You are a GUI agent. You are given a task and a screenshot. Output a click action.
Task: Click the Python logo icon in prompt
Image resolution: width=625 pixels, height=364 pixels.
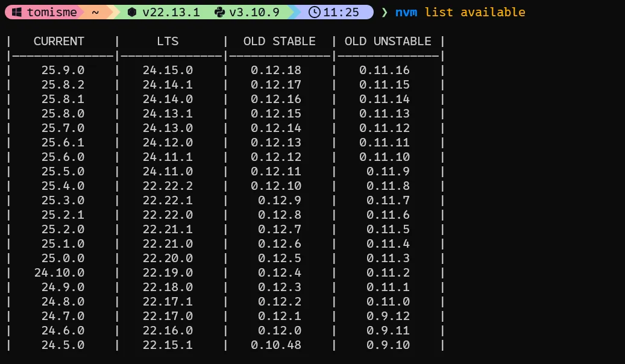[219, 13]
